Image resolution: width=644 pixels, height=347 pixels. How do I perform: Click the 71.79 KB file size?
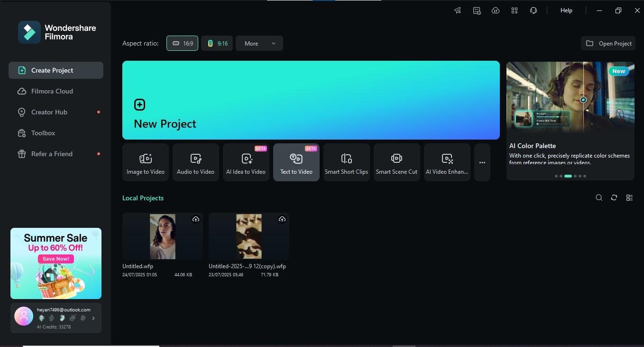tap(269, 275)
